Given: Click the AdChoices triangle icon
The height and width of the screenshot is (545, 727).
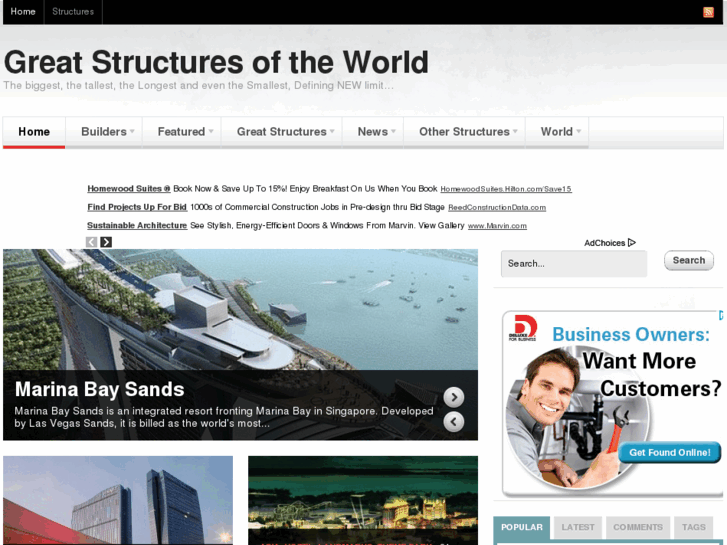Looking at the screenshot, I should pyautogui.click(x=631, y=243).
